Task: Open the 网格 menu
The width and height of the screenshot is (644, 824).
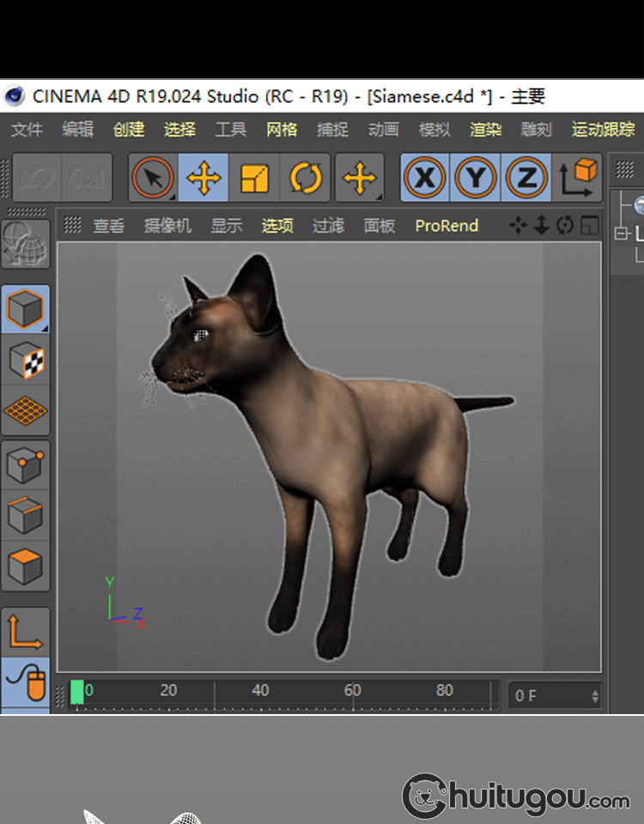Action: (x=282, y=130)
